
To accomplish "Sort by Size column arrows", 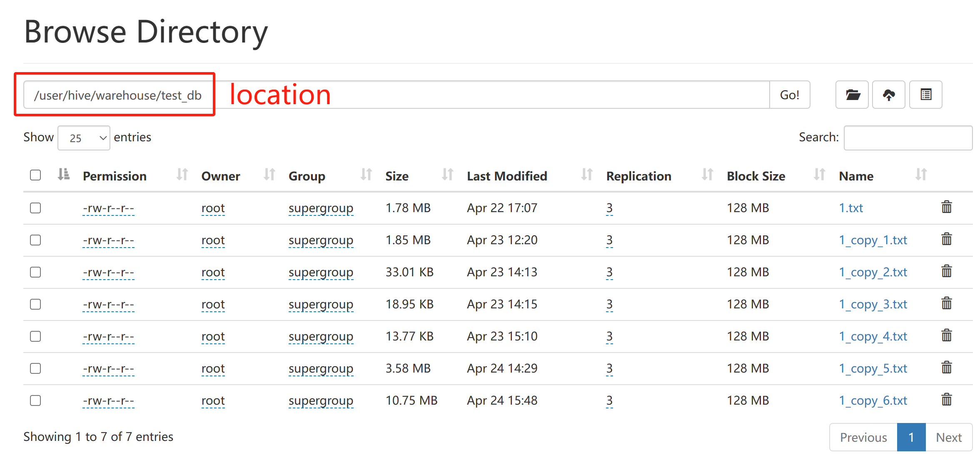I will (x=447, y=175).
